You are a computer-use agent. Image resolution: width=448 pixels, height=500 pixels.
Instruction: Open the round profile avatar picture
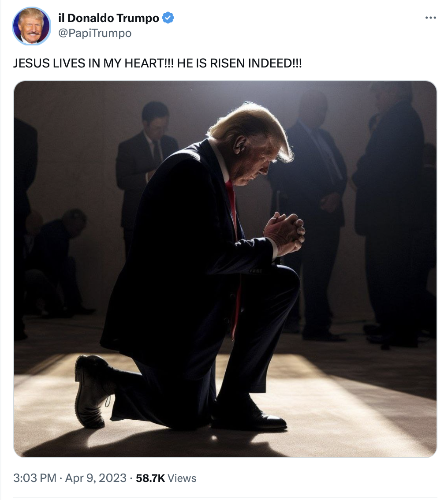pyautogui.click(x=31, y=26)
